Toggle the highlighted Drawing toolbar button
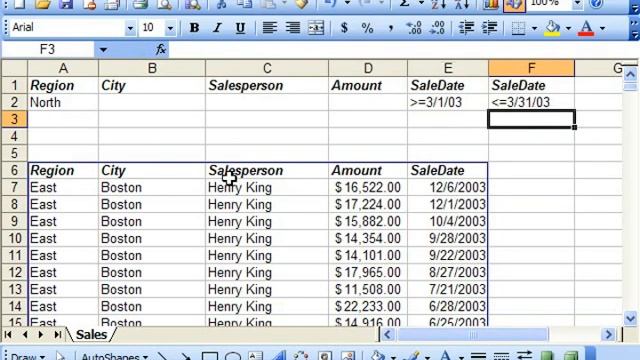Image resolution: width=640 pixels, height=360 pixels. [x=514, y=5]
